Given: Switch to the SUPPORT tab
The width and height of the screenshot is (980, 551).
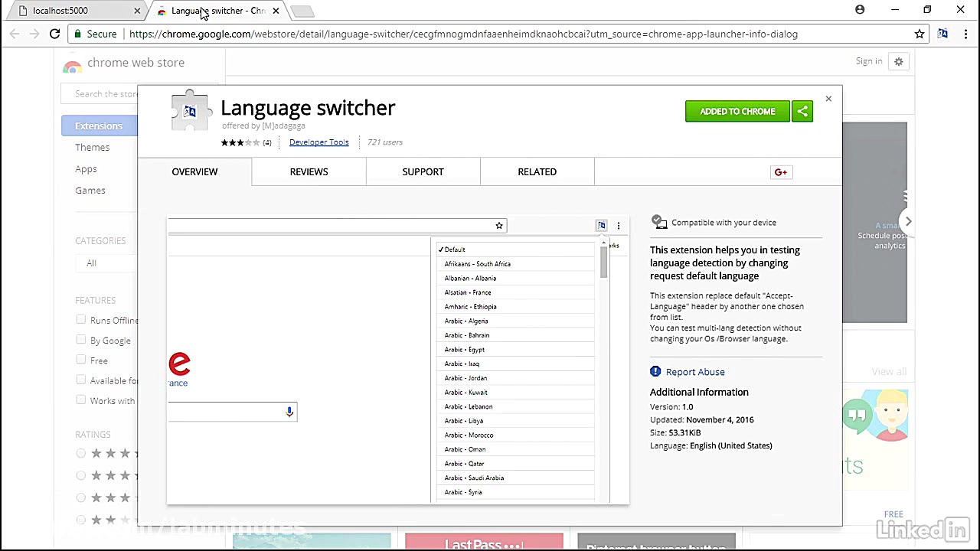Looking at the screenshot, I should point(423,171).
